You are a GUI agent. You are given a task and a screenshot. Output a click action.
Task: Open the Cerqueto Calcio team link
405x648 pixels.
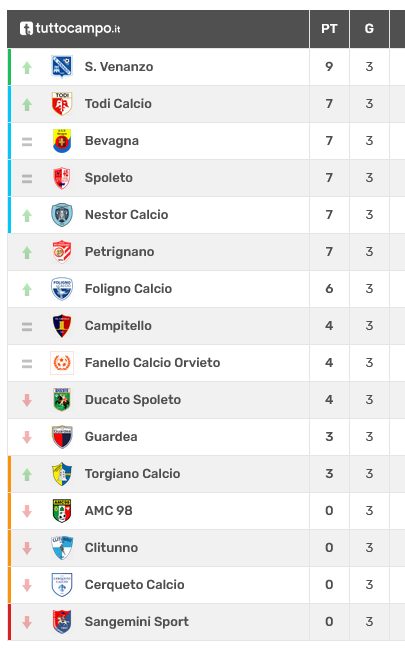pyautogui.click(x=134, y=585)
